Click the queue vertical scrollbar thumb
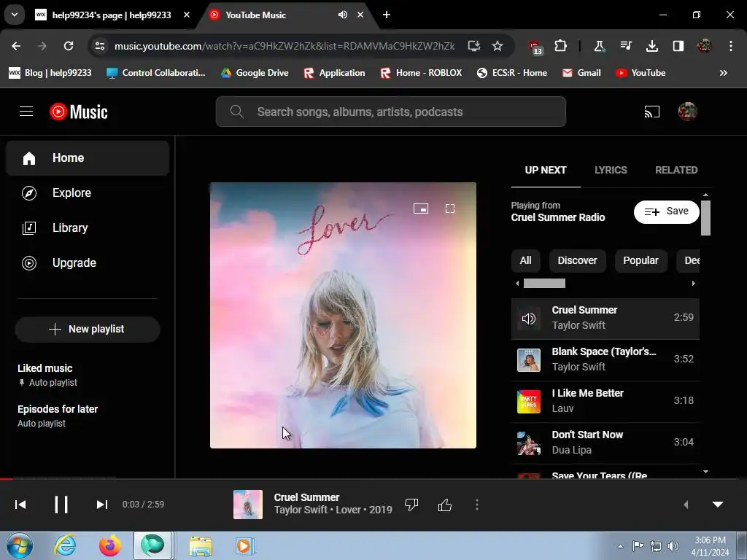Viewport: 747px width, 560px height. coord(705,217)
